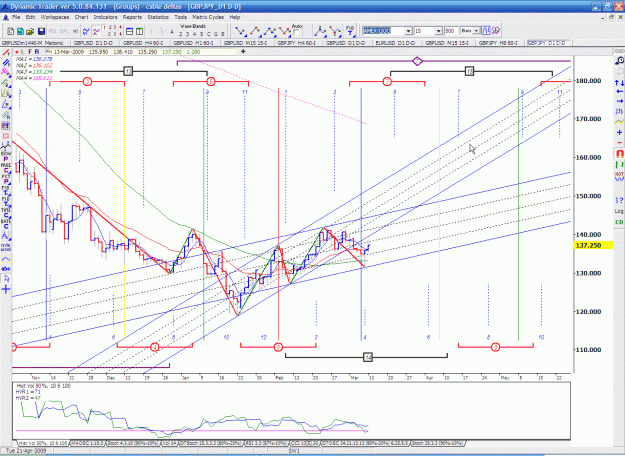The image size is (625, 456).
Task: Click the yellow 137.250 price label
Action: 592,246
